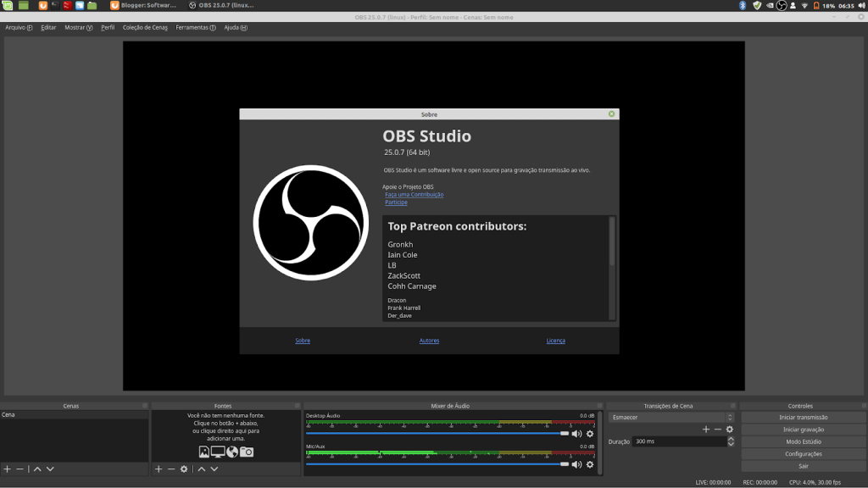Mute the Desktop Áudio speaker

coord(576,434)
